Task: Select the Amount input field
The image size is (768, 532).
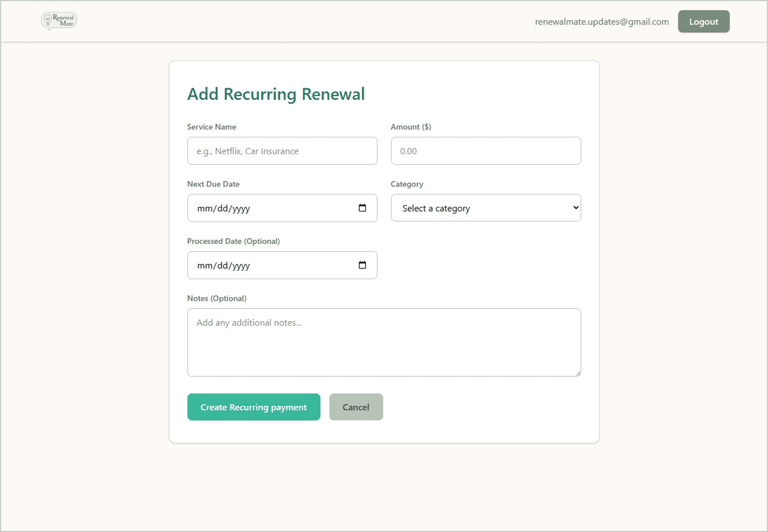Action: coord(486,151)
